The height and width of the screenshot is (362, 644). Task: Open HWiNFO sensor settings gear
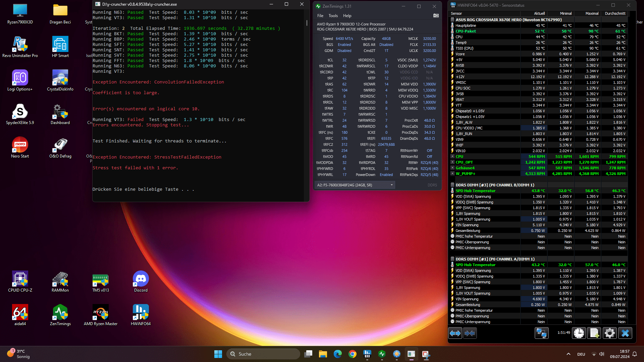(609, 333)
